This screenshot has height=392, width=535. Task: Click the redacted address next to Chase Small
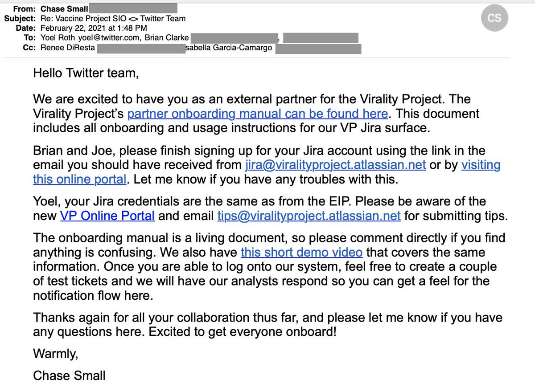coord(127,8)
